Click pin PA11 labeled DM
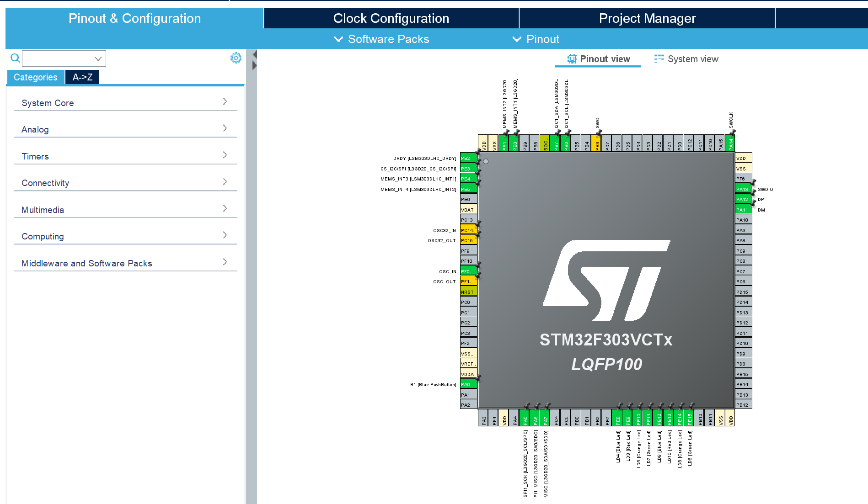The height and width of the screenshot is (504, 868). (x=744, y=210)
